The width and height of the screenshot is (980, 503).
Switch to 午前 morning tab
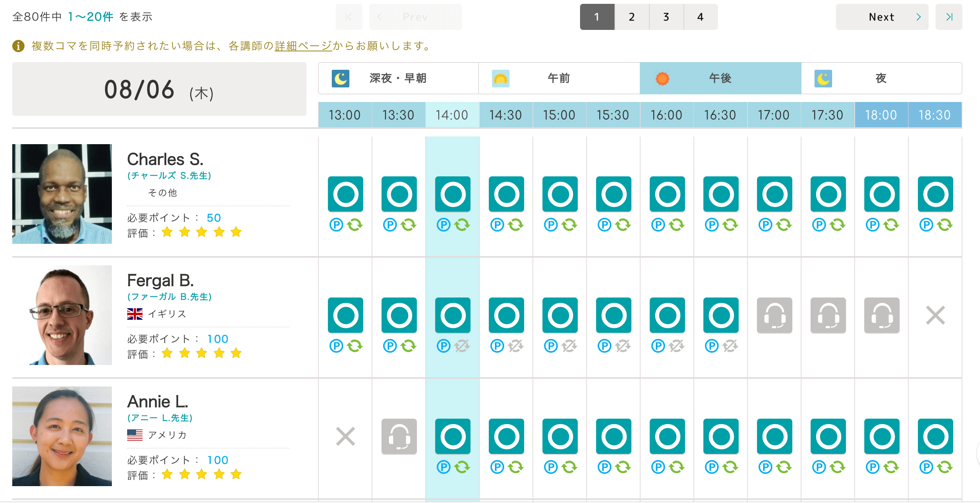(x=559, y=78)
